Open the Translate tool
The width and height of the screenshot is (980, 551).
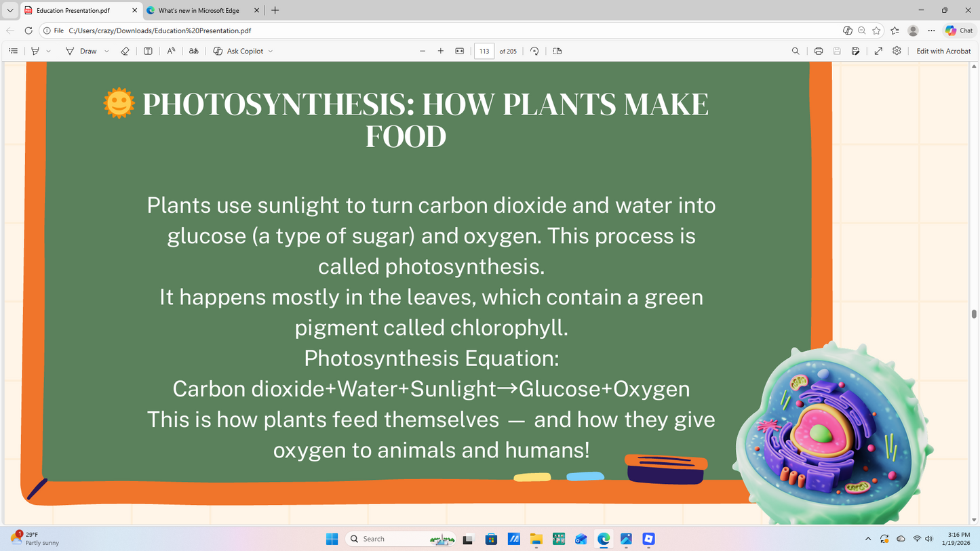pos(194,51)
